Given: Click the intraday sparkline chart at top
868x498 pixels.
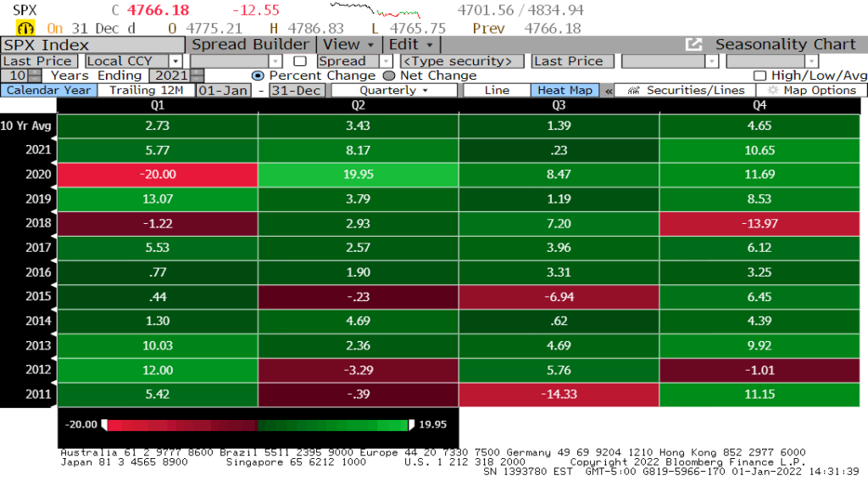Looking at the screenshot, I should point(375,10).
